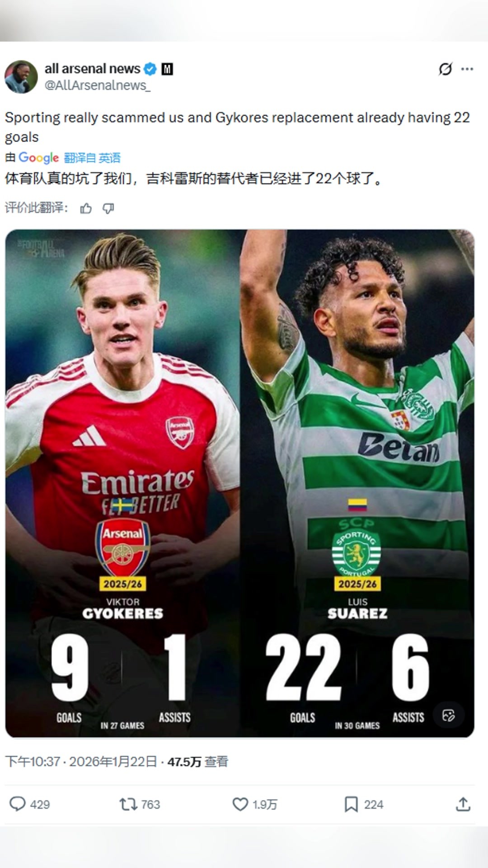Click the image edit icon overlay
The image size is (488, 868).
point(448,715)
